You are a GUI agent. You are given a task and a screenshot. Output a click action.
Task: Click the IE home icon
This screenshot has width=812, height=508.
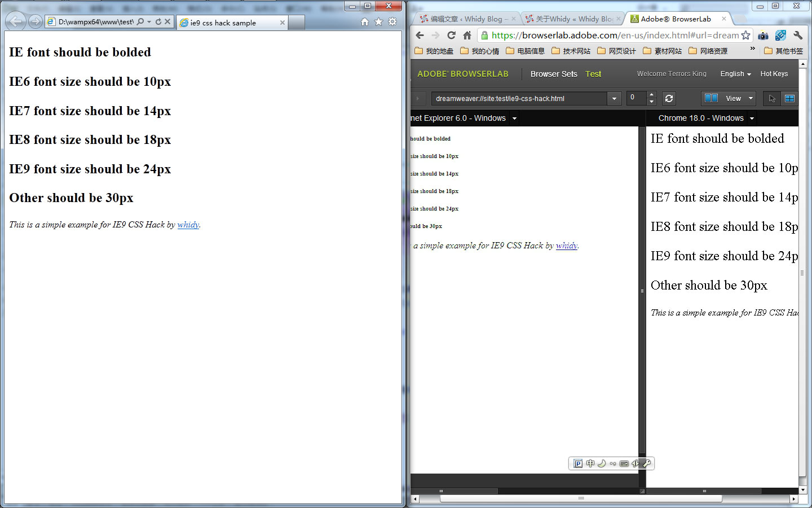pyautogui.click(x=364, y=22)
